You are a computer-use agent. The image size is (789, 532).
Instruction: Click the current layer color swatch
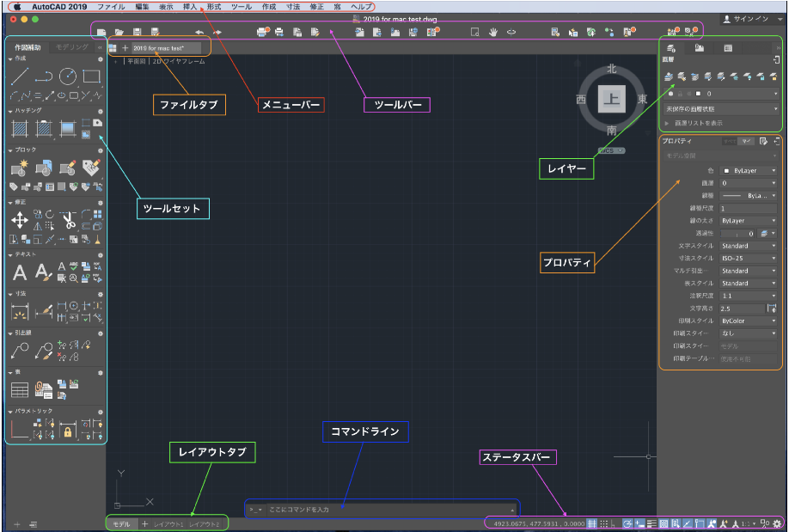coord(698,94)
